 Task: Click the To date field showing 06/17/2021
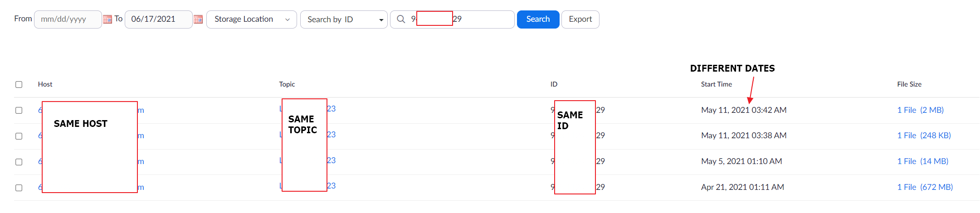pyautogui.click(x=158, y=19)
